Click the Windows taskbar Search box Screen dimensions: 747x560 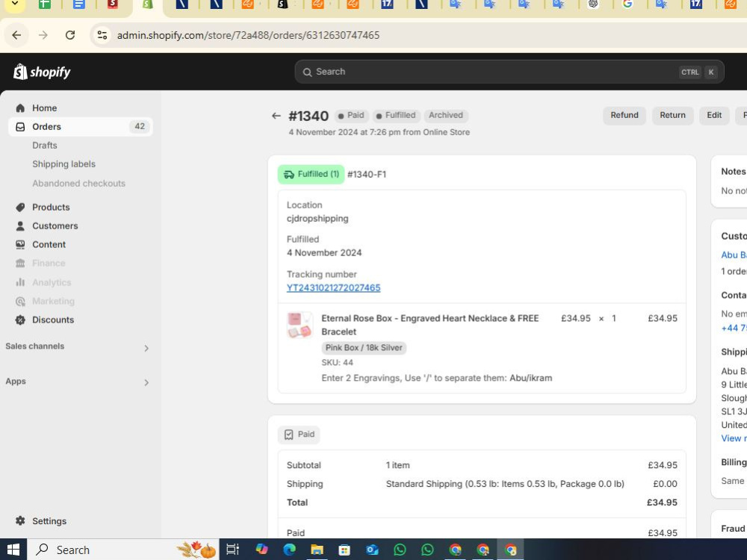click(123, 550)
